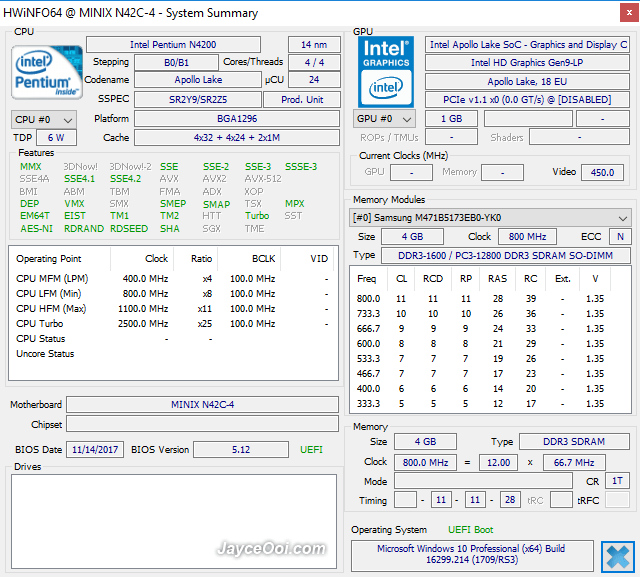
Task: Click the CR value 1T
Action: point(617,481)
